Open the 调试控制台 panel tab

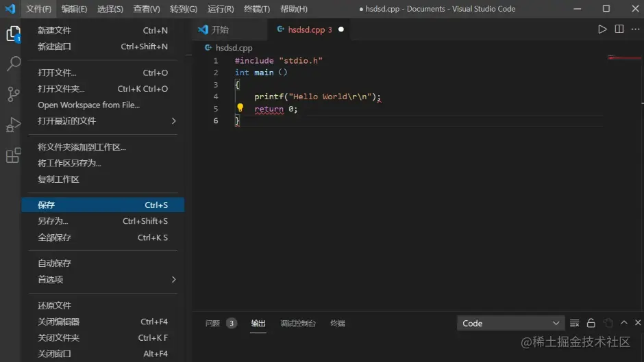coord(298,323)
